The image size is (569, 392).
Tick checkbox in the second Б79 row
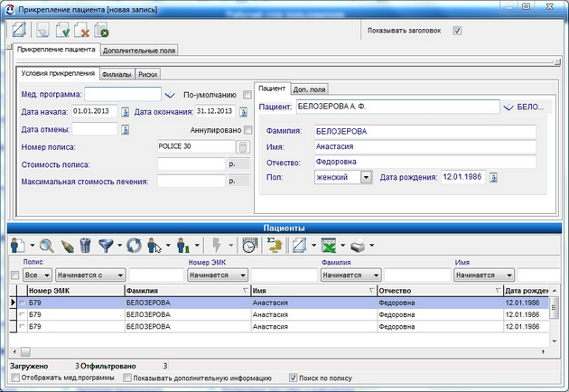click(x=23, y=314)
